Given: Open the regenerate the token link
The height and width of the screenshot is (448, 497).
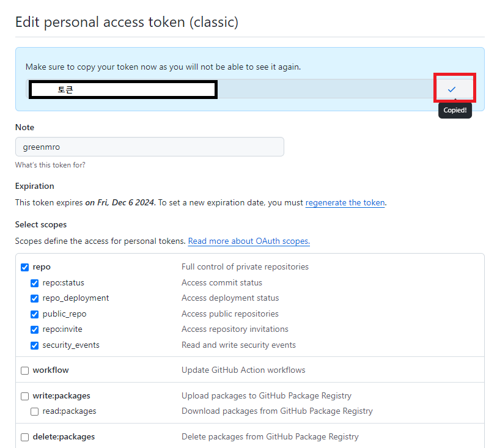Looking at the screenshot, I should tap(345, 202).
